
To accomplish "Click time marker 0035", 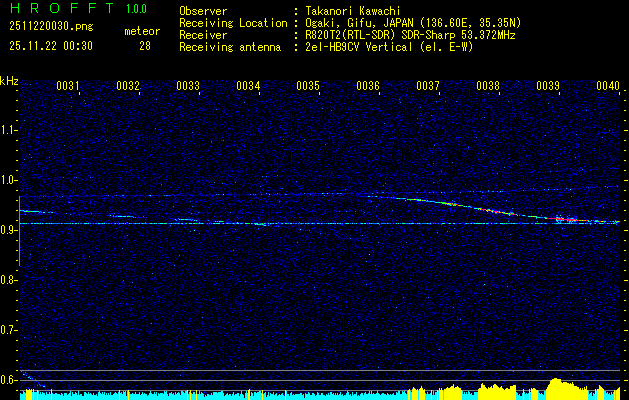I will click(x=308, y=86).
